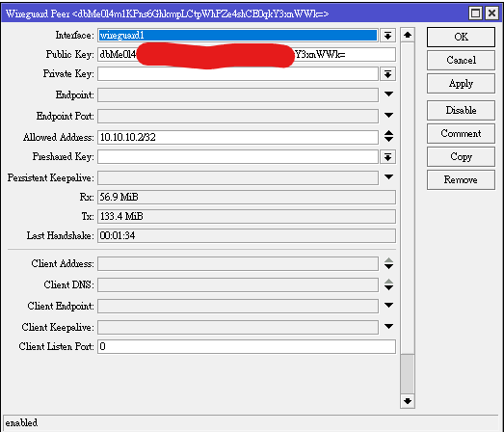504x432 pixels.
Task: Open the Interface dropdown list
Action: coord(387,36)
